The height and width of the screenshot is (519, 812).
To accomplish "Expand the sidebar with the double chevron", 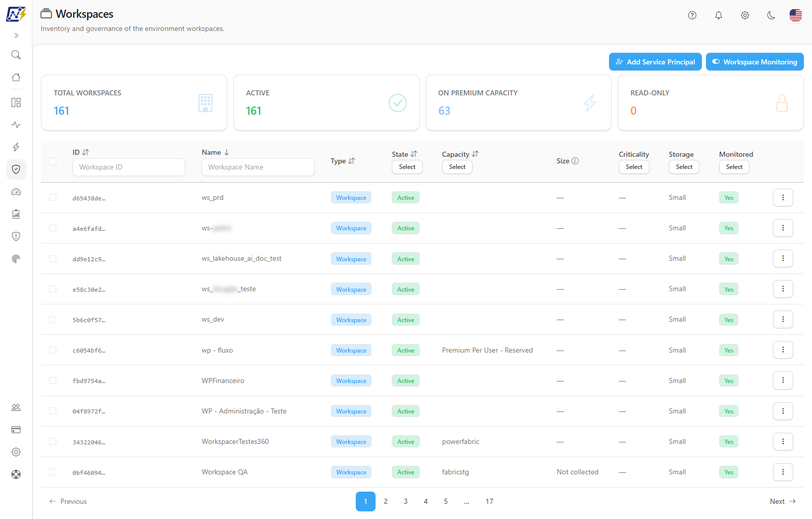I will point(16,36).
